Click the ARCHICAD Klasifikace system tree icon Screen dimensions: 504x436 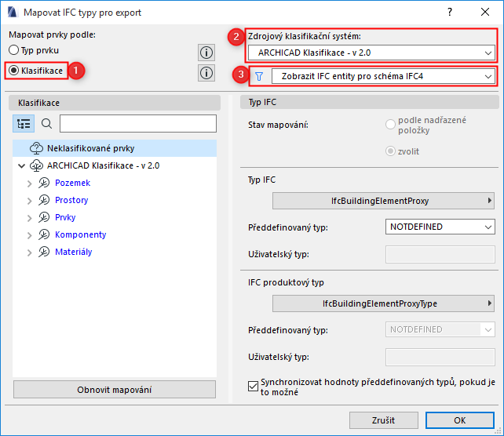tap(36, 165)
